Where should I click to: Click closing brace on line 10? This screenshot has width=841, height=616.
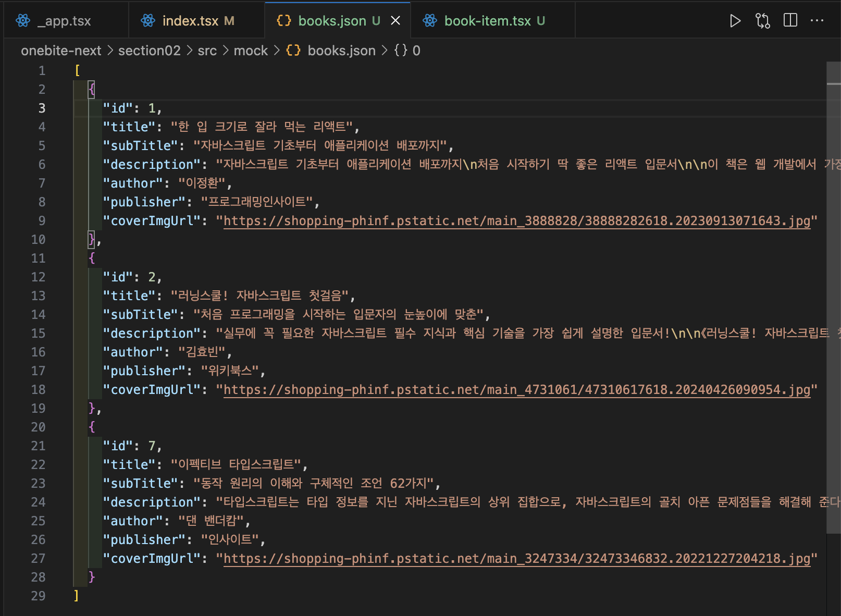[92, 240]
